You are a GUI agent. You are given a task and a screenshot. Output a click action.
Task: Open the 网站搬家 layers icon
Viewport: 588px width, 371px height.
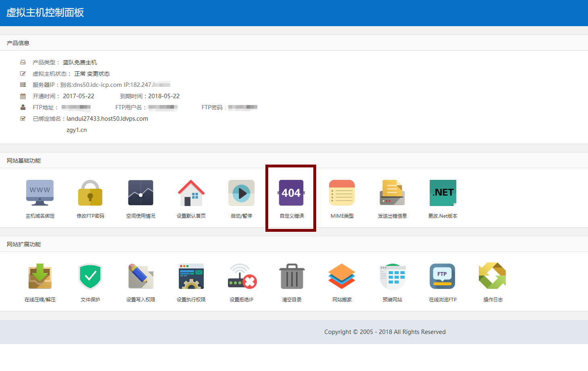coord(342,276)
